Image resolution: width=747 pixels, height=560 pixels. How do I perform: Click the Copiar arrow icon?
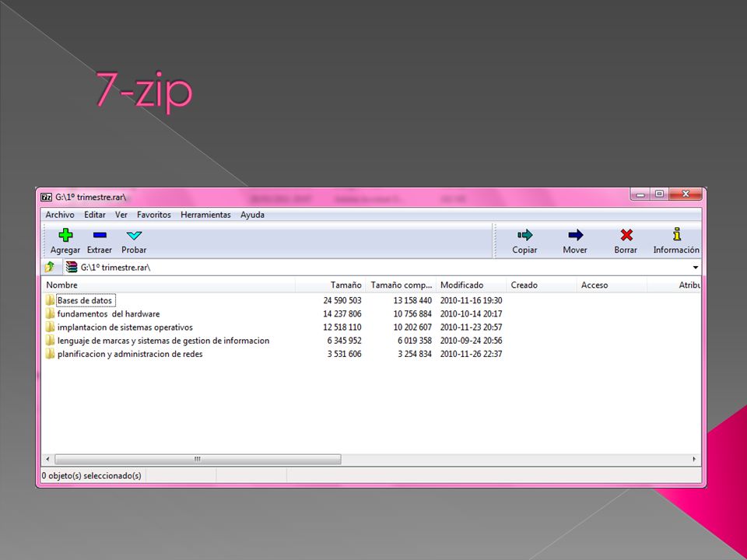pos(524,235)
